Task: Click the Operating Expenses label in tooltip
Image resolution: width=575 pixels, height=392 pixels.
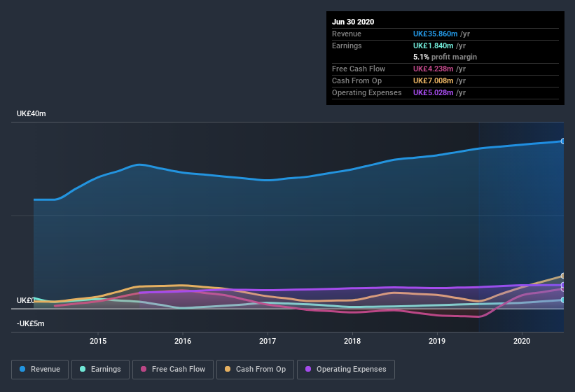Action: (x=367, y=92)
